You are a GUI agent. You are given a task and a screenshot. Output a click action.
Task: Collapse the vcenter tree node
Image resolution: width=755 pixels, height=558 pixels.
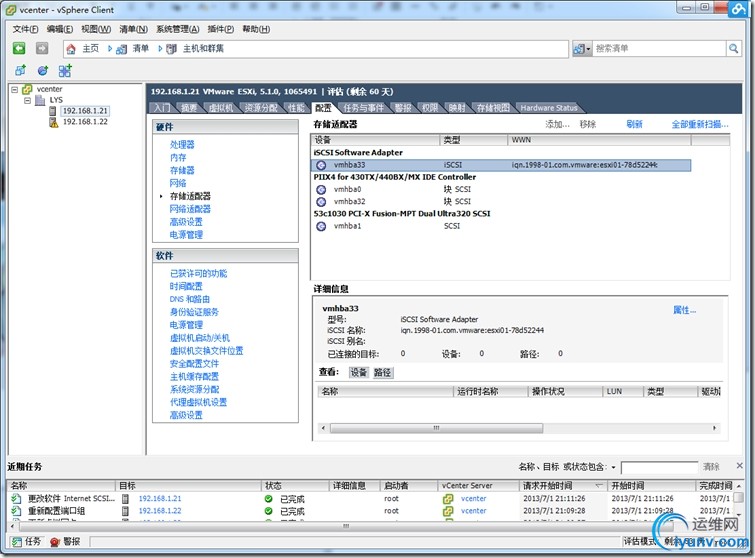click(14, 90)
